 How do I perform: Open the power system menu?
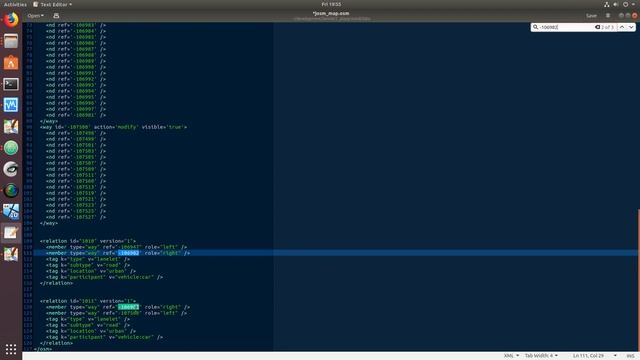coord(625,4)
